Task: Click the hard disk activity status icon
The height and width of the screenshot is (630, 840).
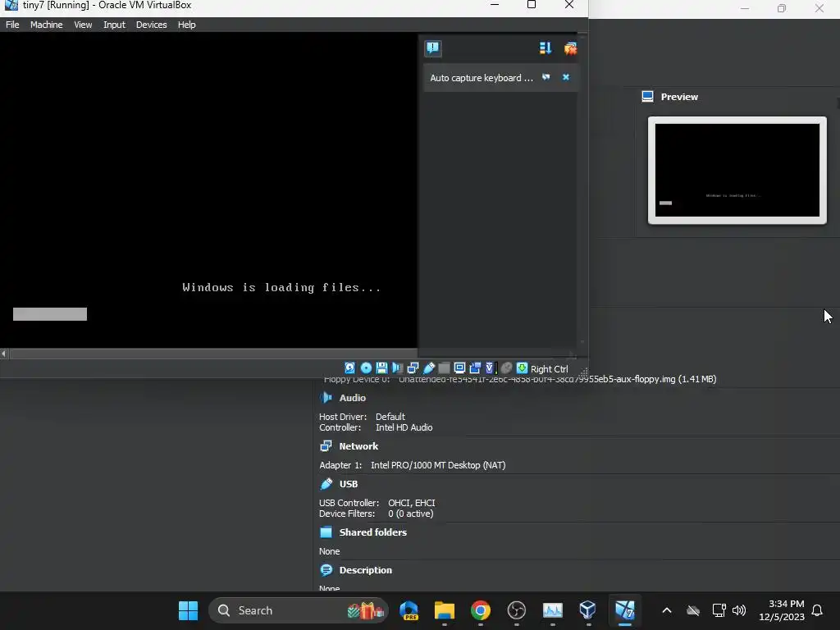Action: click(x=349, y=368)
